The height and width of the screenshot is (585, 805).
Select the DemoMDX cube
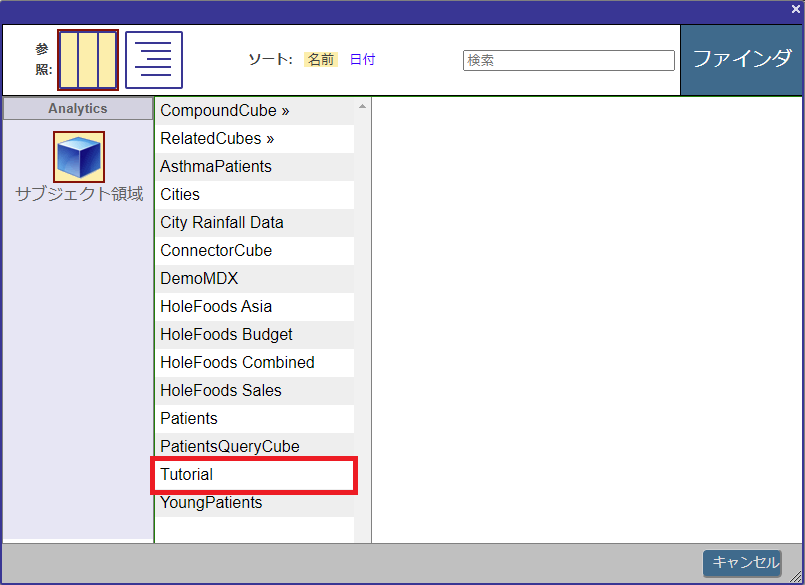click(x=199, y=279)
